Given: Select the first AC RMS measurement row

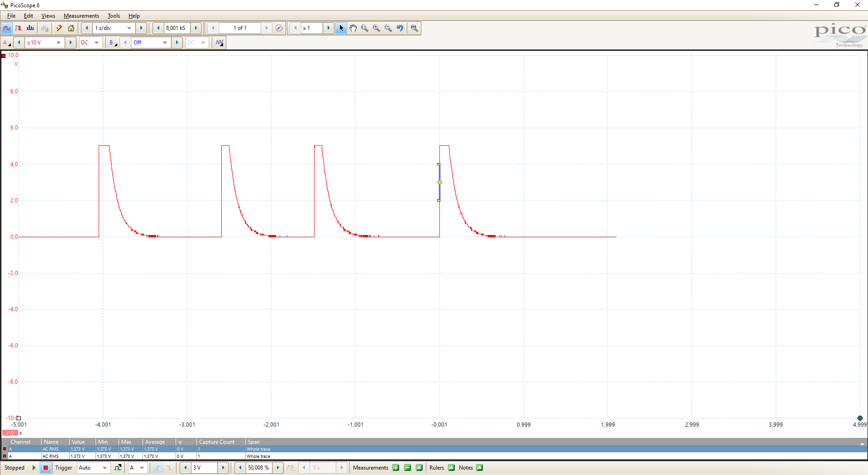Looking at the screenshot, I should tap(434, 449).
